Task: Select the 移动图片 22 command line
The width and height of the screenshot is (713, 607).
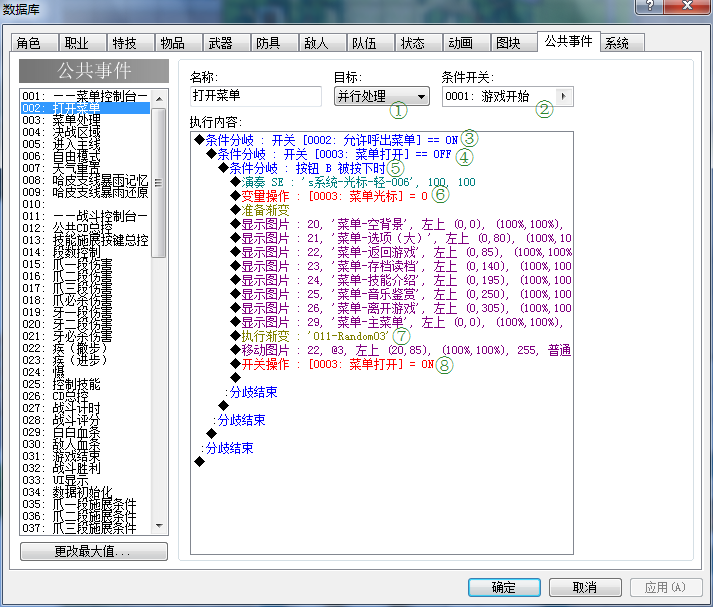Action: pyautogui.click(x=401, y=351)
